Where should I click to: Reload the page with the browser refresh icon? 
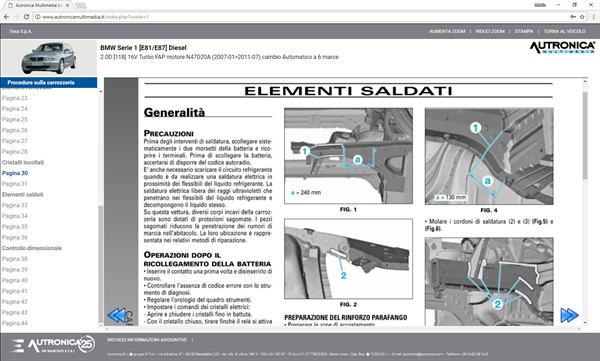pyautogui.click(x=26, y=17)
